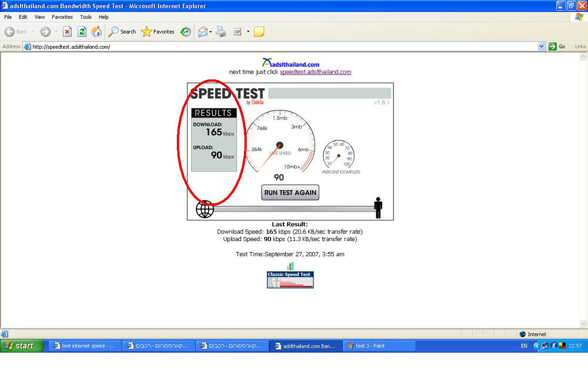
Task: Open the address bar URL dropdown
Action: [x=541, y=46]
